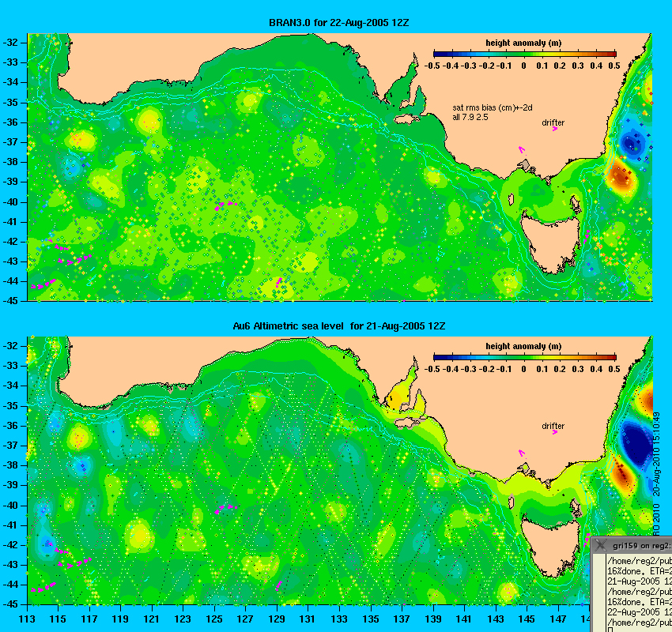The width and height of the screenshot is (672, 632).
Task: Click latitude label -40 on the upper panel
Action: point(11,202)
